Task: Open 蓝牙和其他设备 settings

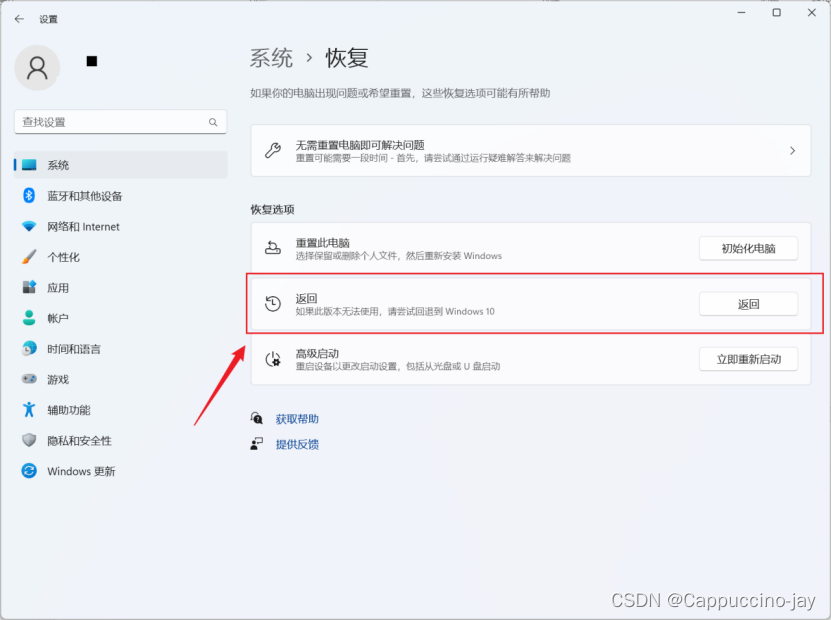Action: 121,196
